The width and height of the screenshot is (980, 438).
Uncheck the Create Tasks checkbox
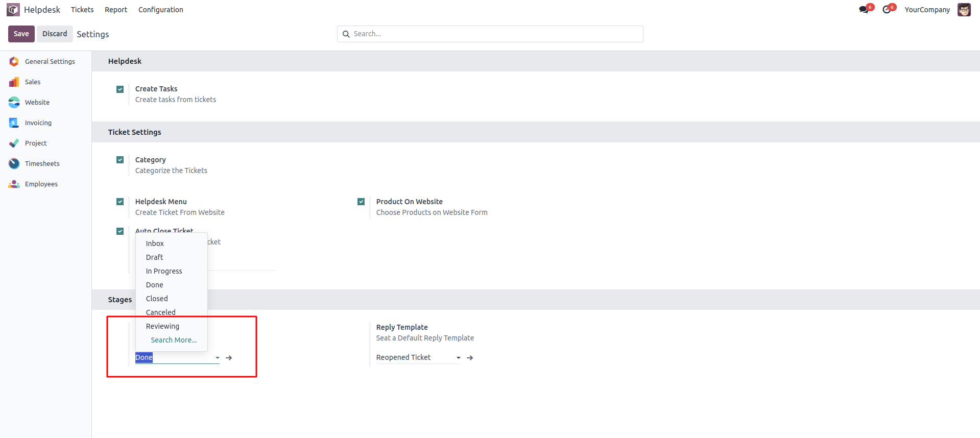point(120,89)
